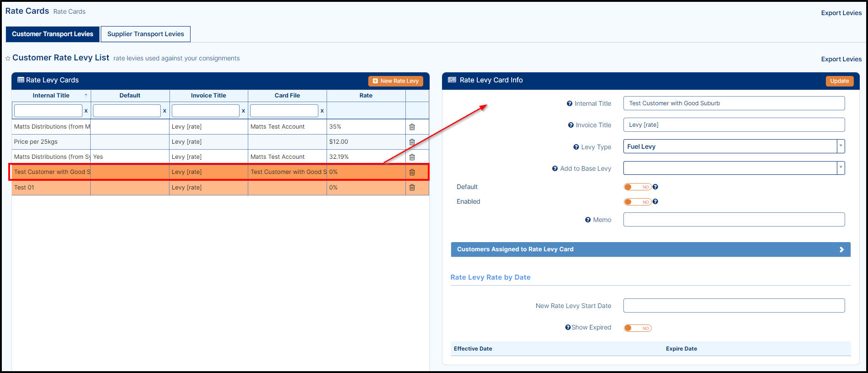Click the help icon next to Memo
This screenshot has height=373, width=868.
tap(588, 220)
